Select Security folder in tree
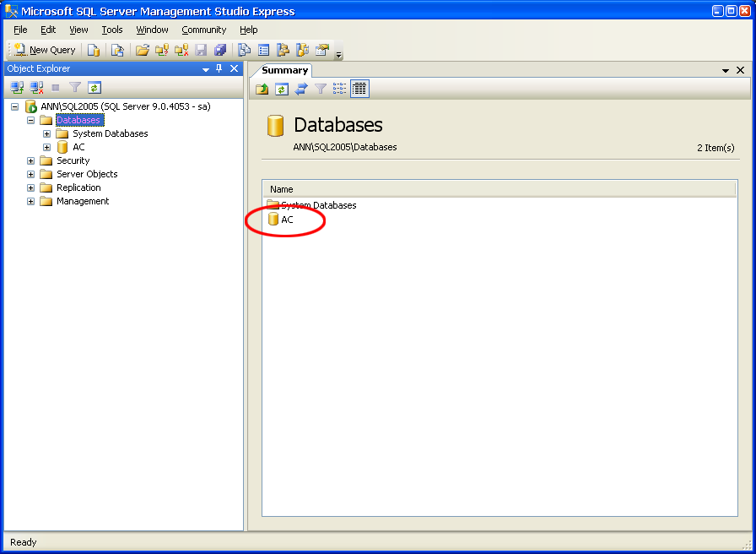This screenshot has height=554, width=756. (x=73, y=160)
